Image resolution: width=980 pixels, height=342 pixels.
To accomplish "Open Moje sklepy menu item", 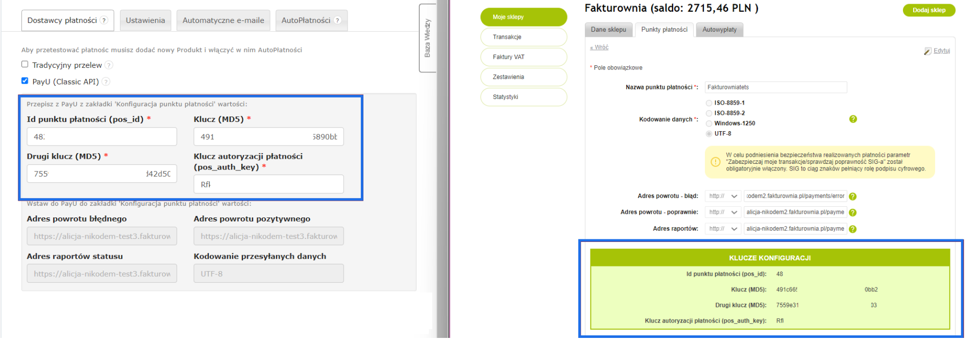I will (524, 17).
